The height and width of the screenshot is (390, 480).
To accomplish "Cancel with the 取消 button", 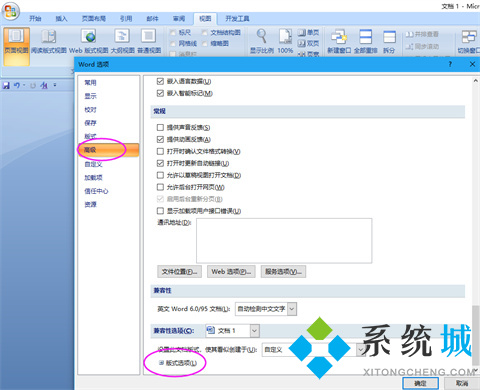I will pyautogui.click(x=462, y=383).
